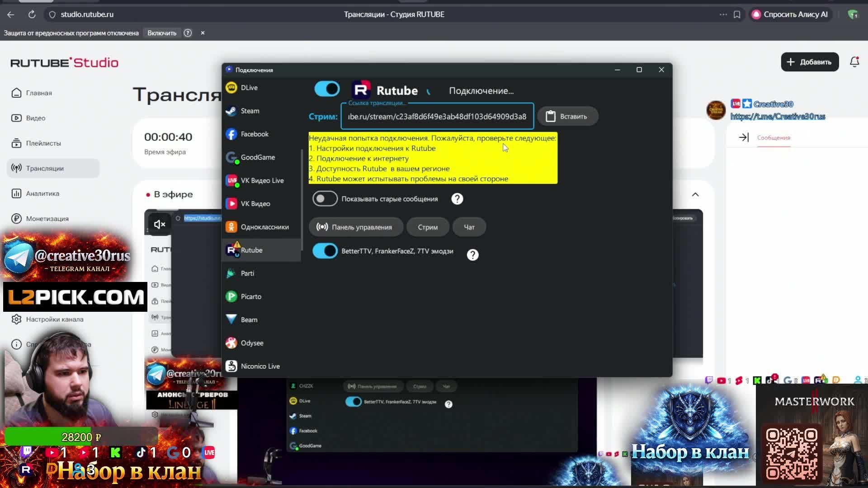Collapse the Сообщения chat panel arrow
Viewport: 868px width, 488px height.
[x=744, y=137]
